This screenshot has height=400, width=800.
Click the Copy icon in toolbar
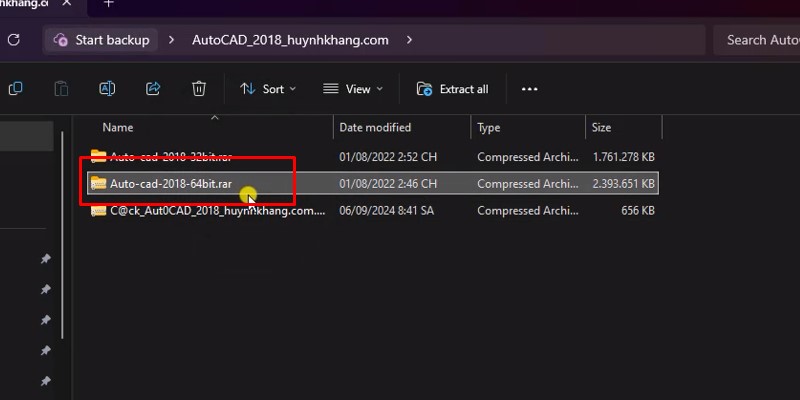pyautogui.click(x=15, y=89)
